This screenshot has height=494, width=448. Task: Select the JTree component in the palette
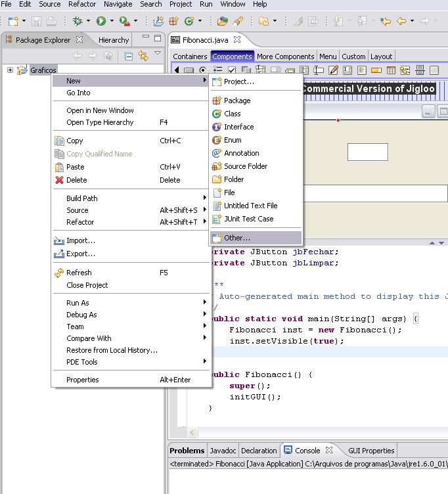click(405, 70)
